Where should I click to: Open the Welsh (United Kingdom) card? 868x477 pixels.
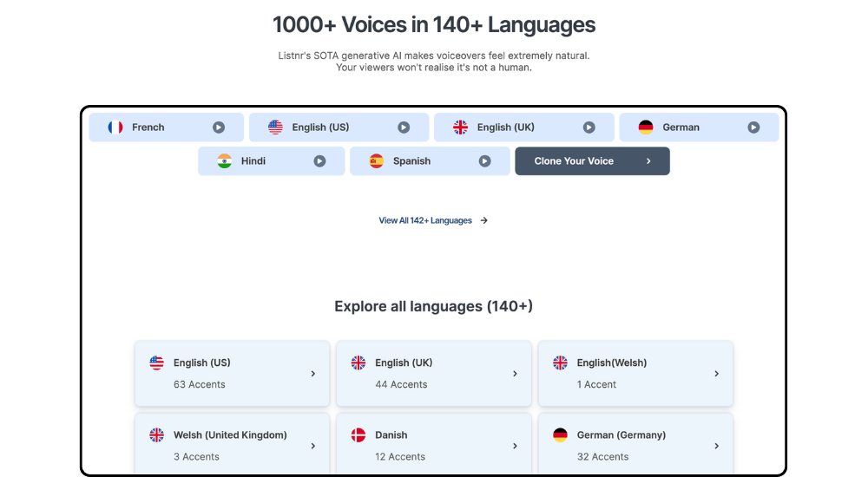231,445
